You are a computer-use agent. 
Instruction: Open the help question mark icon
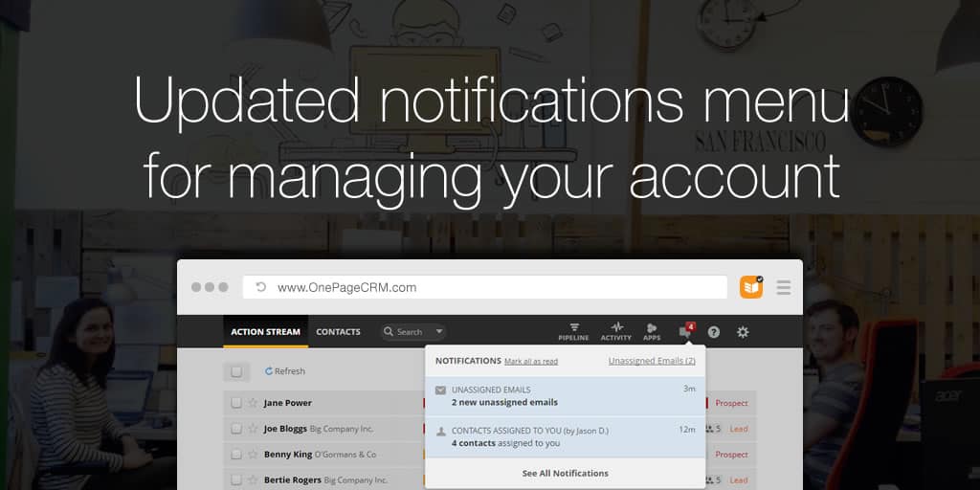point(713,332)
